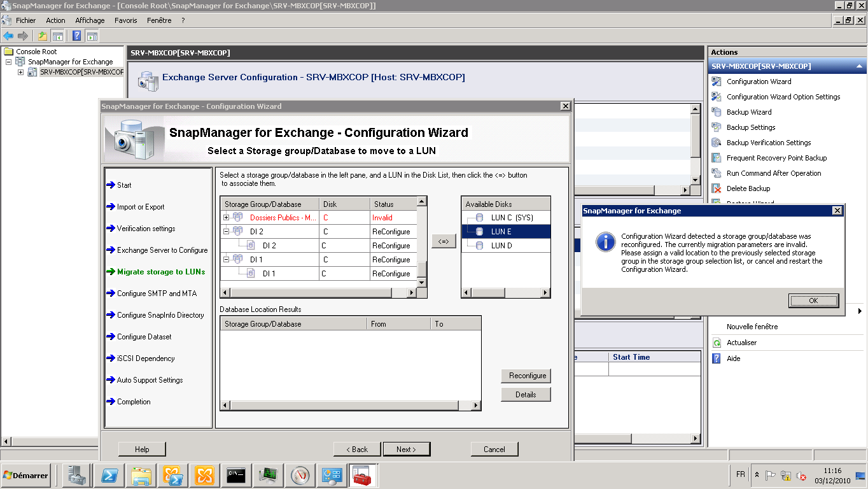Click Frequent Recovery Point Backup icon
The width and height of the screenshot is (868, 489).
[716, 158]
